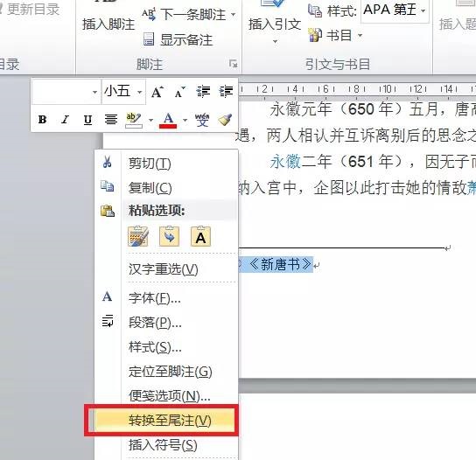Viewport: 476px width, 460px height.
Task: Click the 显示备注 icon
Action: (149, 39)
